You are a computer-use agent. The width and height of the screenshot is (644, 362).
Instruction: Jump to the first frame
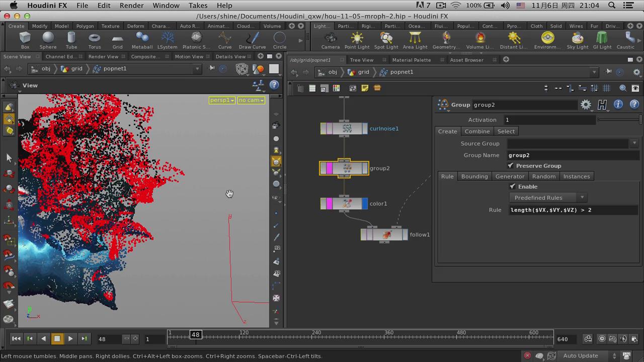[x=16, y=339]
